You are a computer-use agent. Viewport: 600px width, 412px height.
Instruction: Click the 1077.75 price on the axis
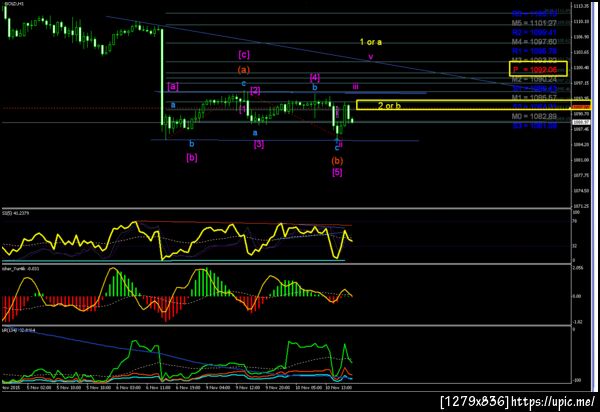point(581,175)
